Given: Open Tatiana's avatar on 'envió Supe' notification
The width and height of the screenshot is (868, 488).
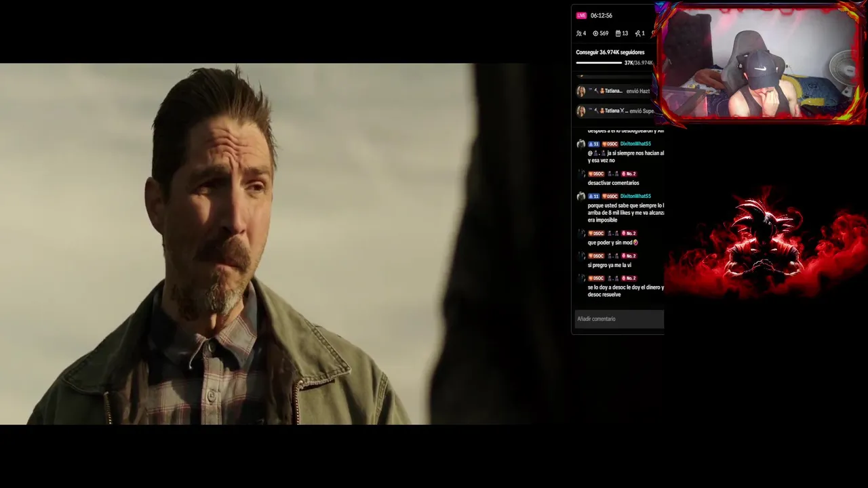Looking at the screenshot, I should pyautogui.click(x=581, y=110).
